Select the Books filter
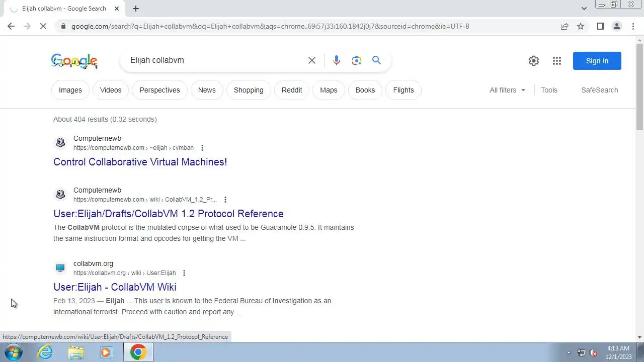The height and width of the screenshot is (362, 644). point(365,90)
